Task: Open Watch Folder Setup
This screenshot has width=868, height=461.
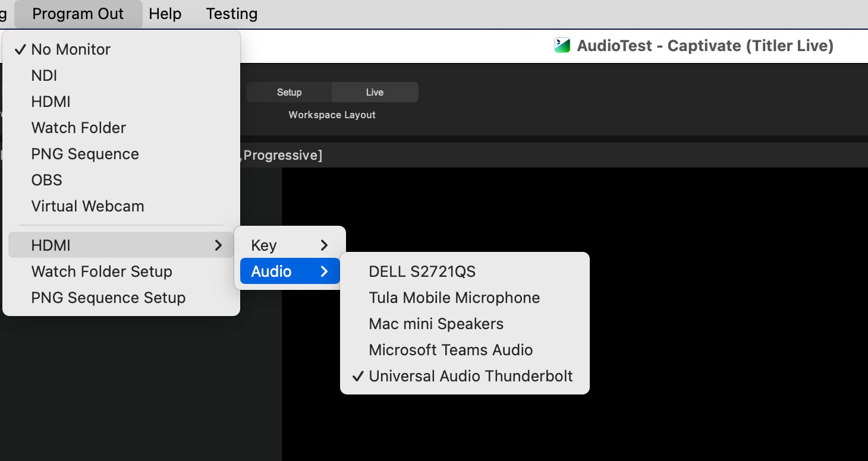Action: [x=121, y=271]
